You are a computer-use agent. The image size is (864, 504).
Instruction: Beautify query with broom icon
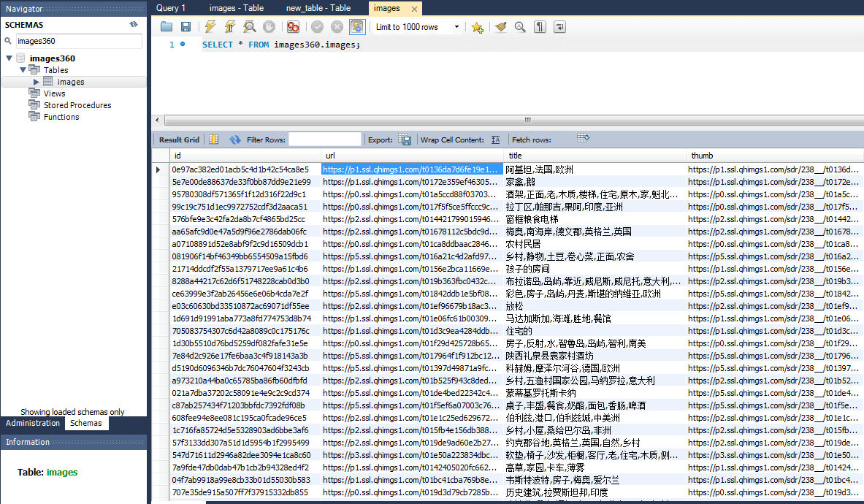coord(500,27)
